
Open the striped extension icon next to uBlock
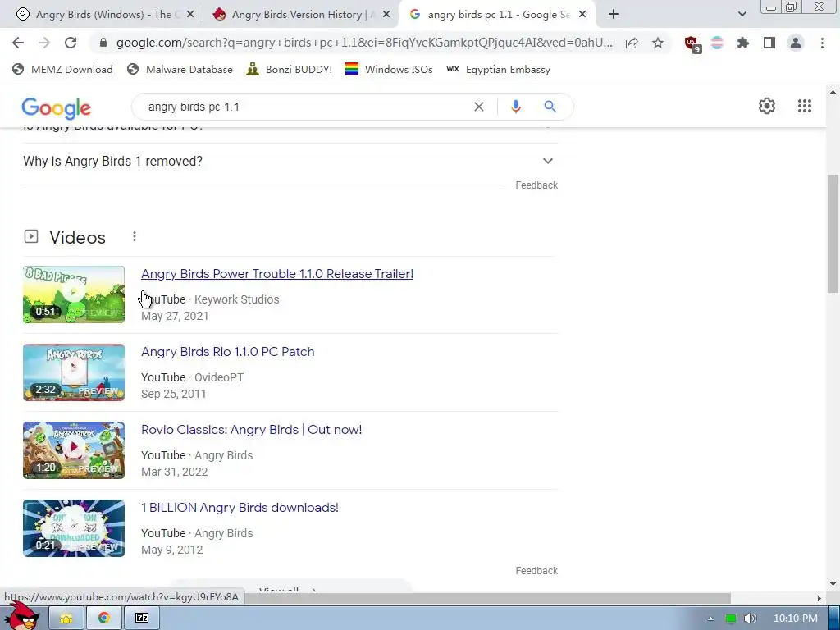tap(717, 43)
